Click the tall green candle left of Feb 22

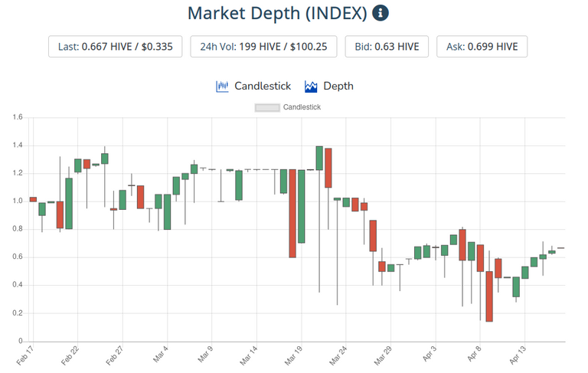pyautogui.click(x=69, y=204)
